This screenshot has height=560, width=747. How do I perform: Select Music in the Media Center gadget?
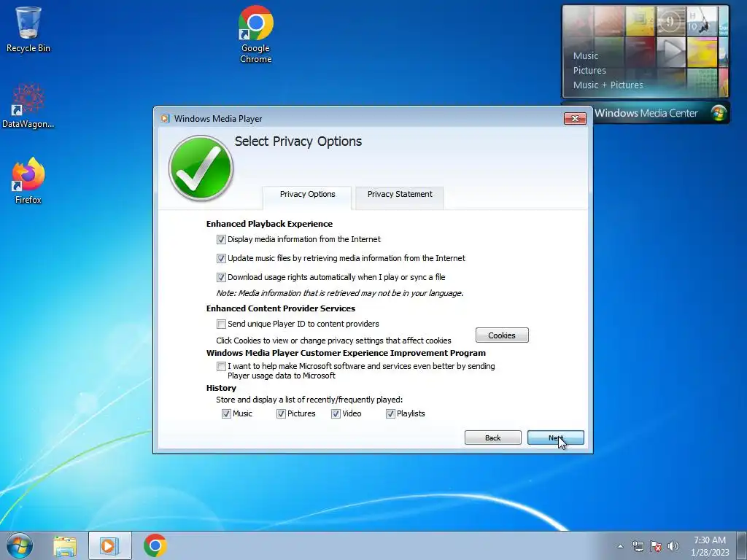586,55
